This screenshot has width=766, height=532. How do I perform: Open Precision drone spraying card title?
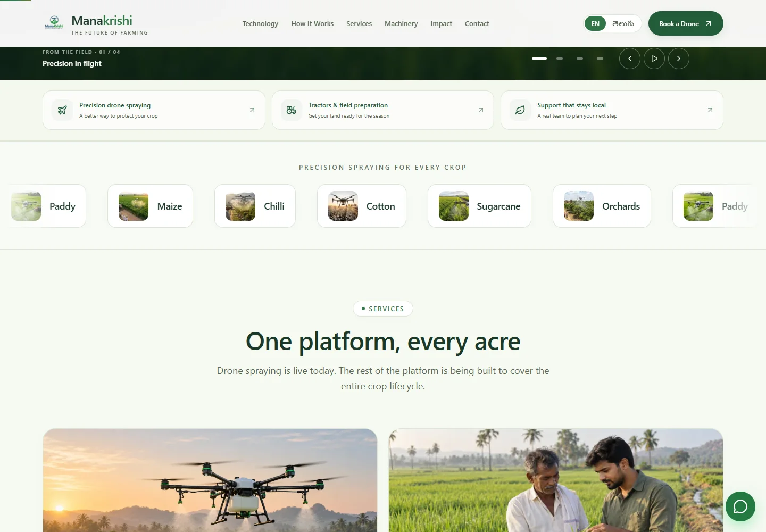tap(115, 105)
